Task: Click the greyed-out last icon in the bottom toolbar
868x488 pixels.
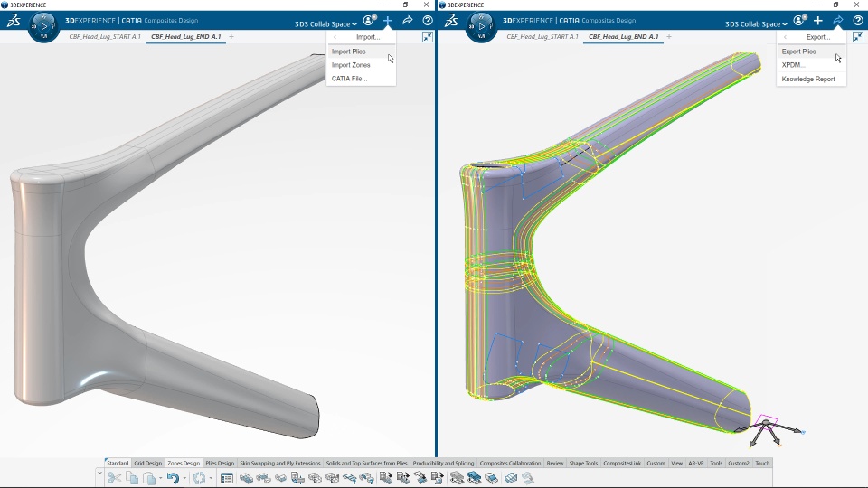Action: 527,478
